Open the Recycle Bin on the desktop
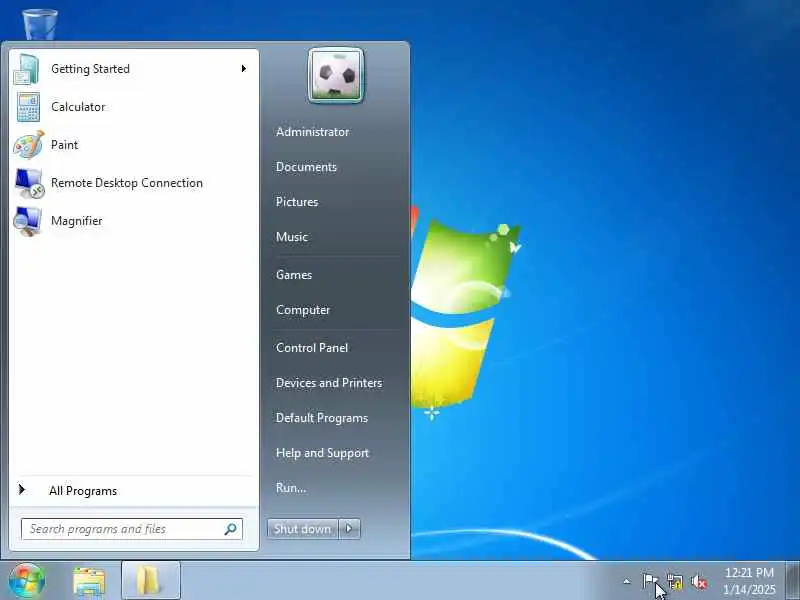Screen dimensions: 800x600 point(40,23)
